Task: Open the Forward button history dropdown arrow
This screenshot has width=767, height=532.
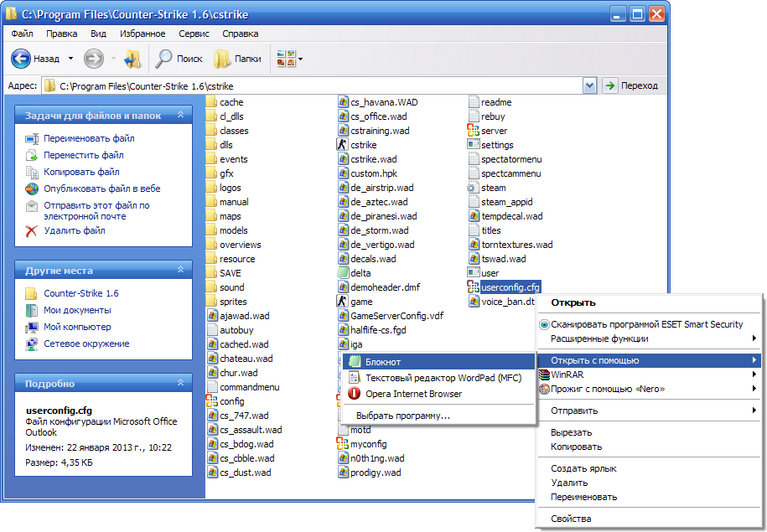Action: pos(113,59)
